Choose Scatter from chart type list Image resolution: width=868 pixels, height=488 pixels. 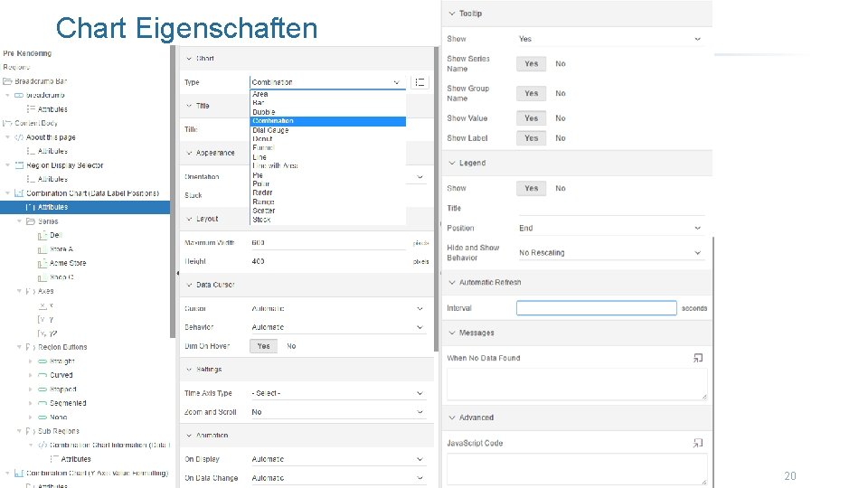coord(328,211)
